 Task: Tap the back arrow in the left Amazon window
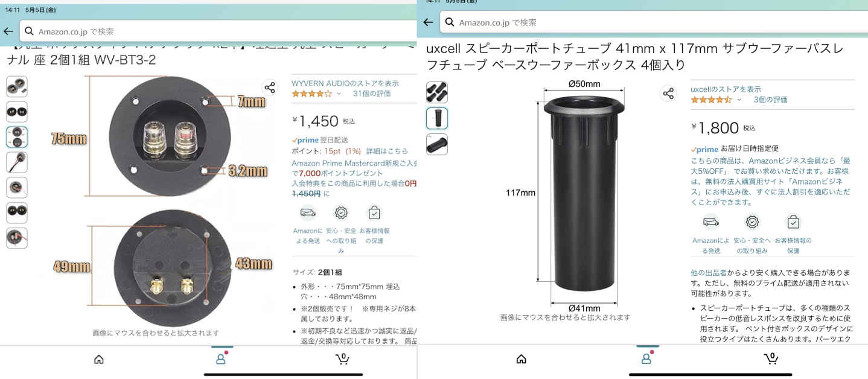tap(8, 31)
